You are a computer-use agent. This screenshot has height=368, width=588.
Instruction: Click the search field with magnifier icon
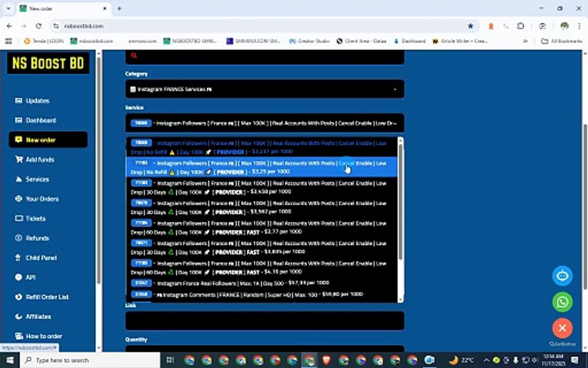click(x=265, y=56)
